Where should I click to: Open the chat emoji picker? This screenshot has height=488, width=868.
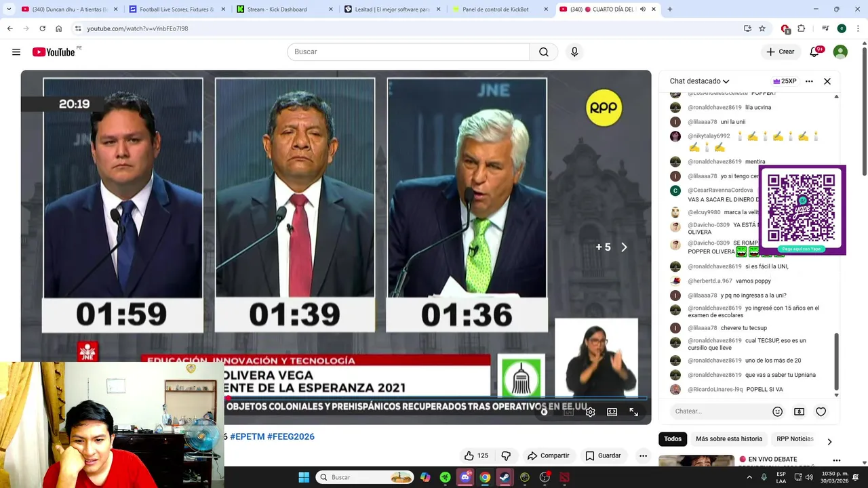pyautogui.click(x=778, y=411)
